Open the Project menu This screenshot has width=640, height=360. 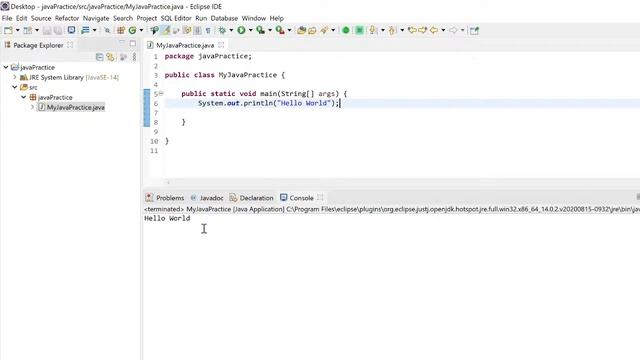point(147,18)
